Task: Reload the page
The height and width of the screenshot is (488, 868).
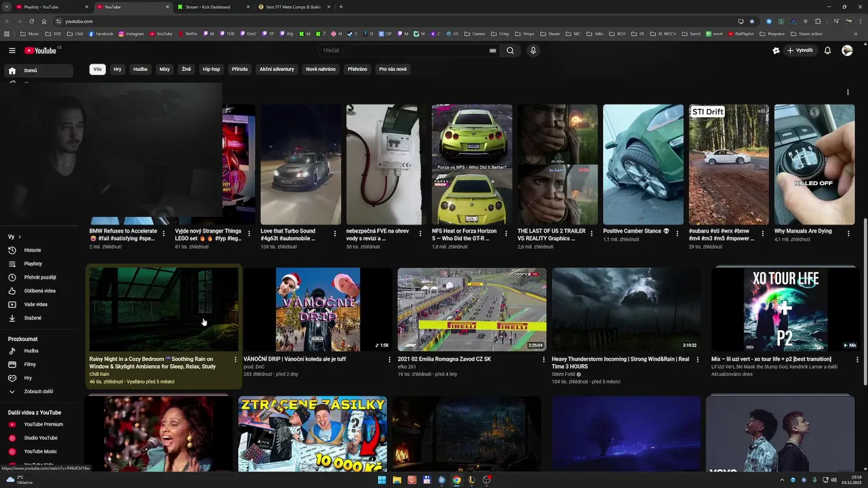Action: (x=31, y=21)
